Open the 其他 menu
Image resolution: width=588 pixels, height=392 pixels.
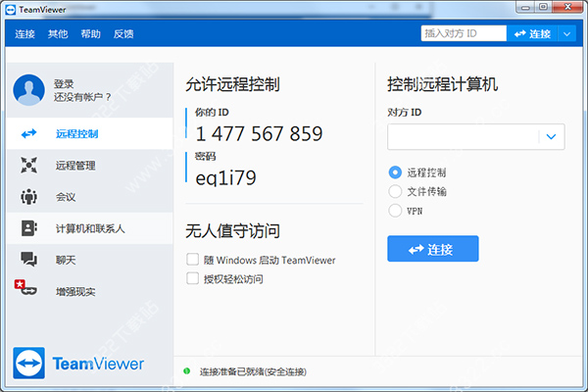click(58, 34)
